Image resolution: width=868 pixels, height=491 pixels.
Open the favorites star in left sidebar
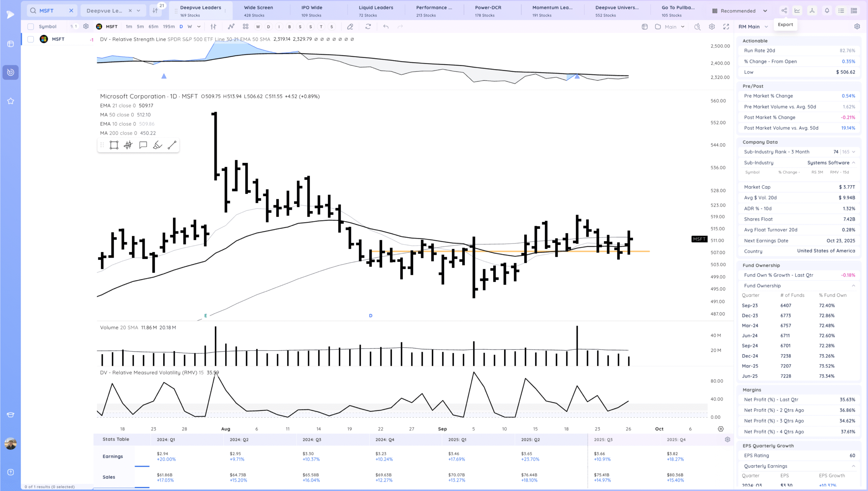[x=11, y=101]
